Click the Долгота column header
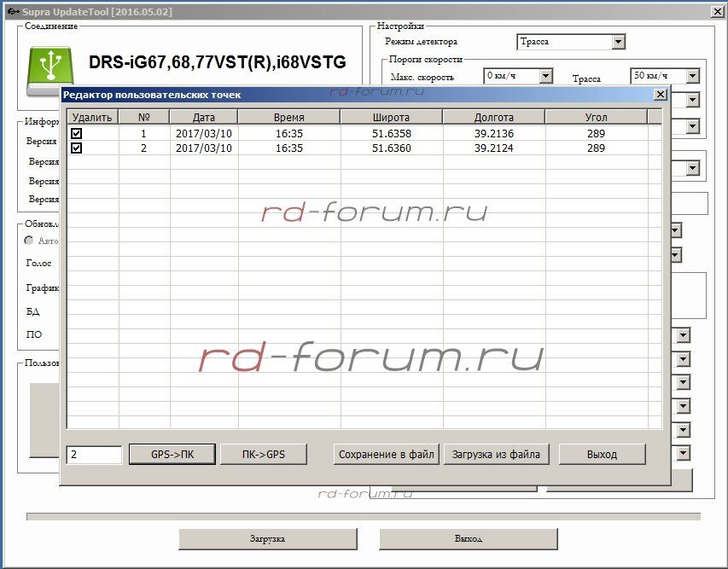728x569 pixels. click(x=493, y=118)
